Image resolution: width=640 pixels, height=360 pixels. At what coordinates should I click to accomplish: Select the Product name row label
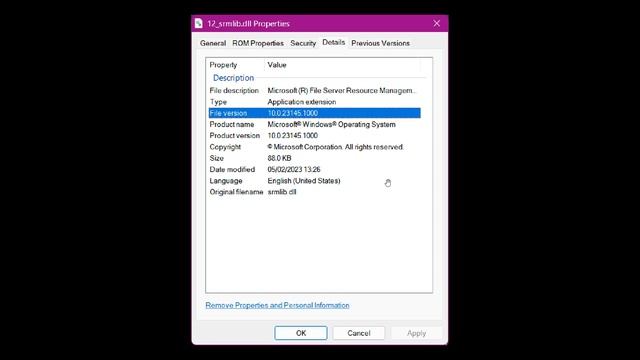(x=232, y=124)
